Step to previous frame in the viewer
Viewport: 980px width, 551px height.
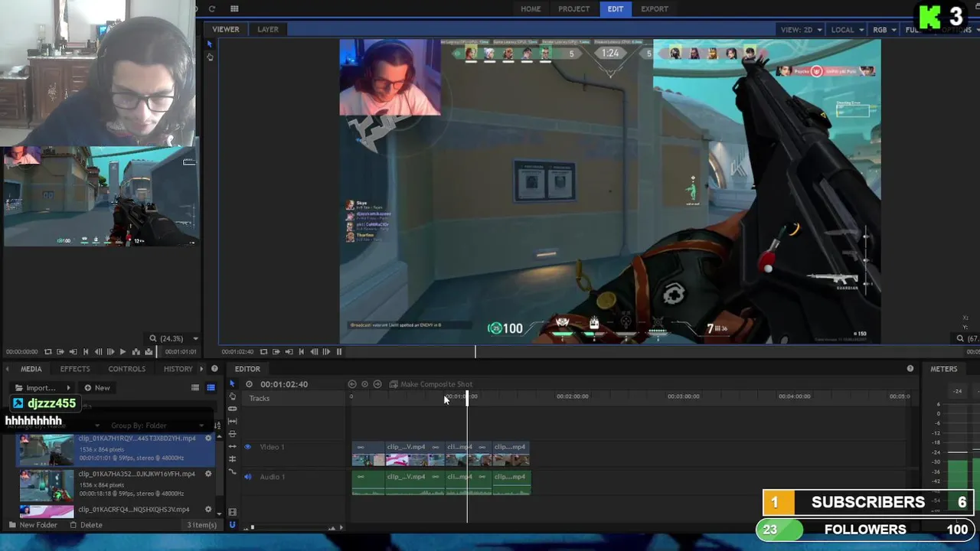pyautogui.click(x=314, y=352)
